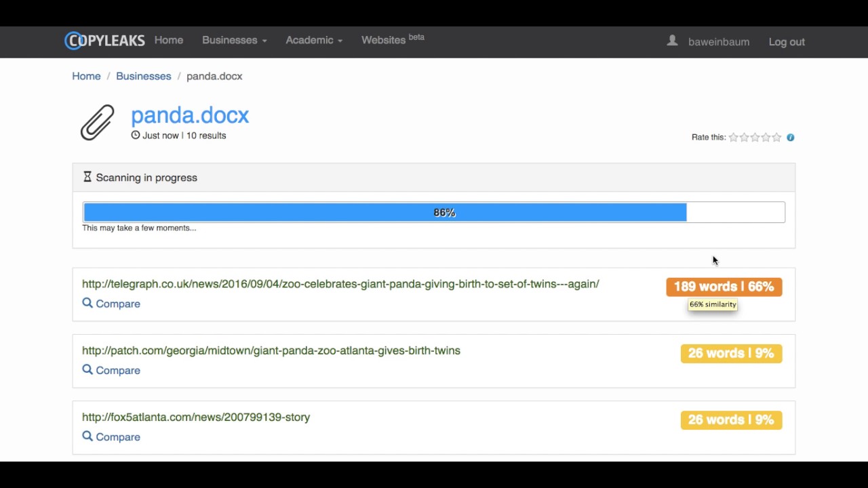Click magnifier icon under patch.com result

tap(87, 369)
